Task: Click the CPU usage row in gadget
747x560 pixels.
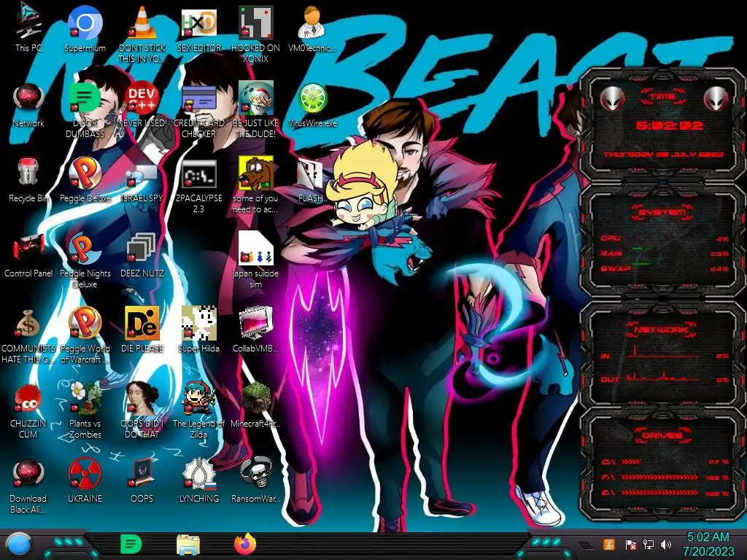Action: pos(665,238)
